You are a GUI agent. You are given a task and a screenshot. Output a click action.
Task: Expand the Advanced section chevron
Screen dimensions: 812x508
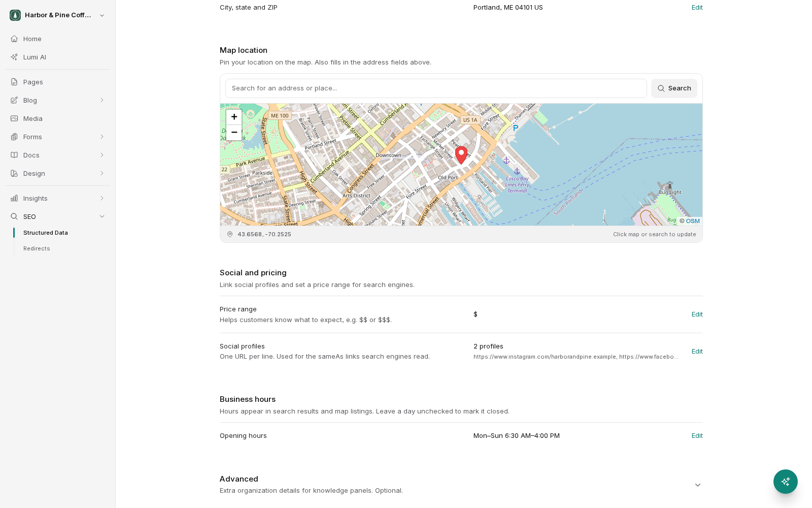tap(698, 485)
